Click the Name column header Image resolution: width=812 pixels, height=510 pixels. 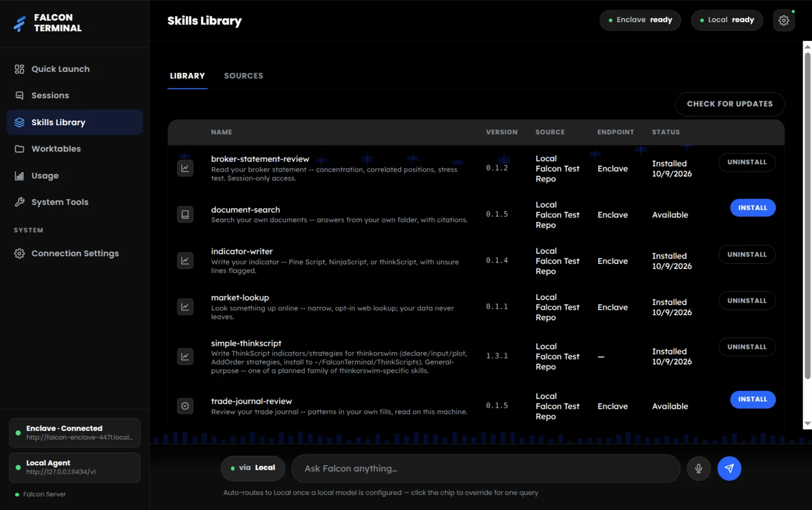pos(221,132)
